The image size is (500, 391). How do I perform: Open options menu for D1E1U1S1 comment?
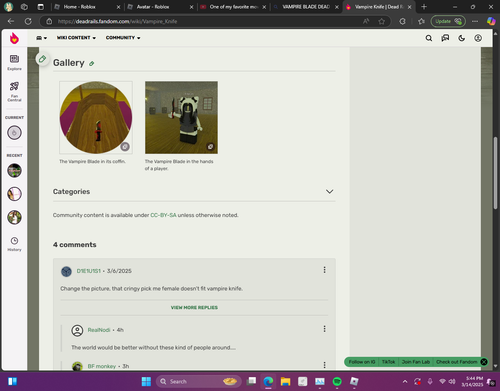(324, 270)
